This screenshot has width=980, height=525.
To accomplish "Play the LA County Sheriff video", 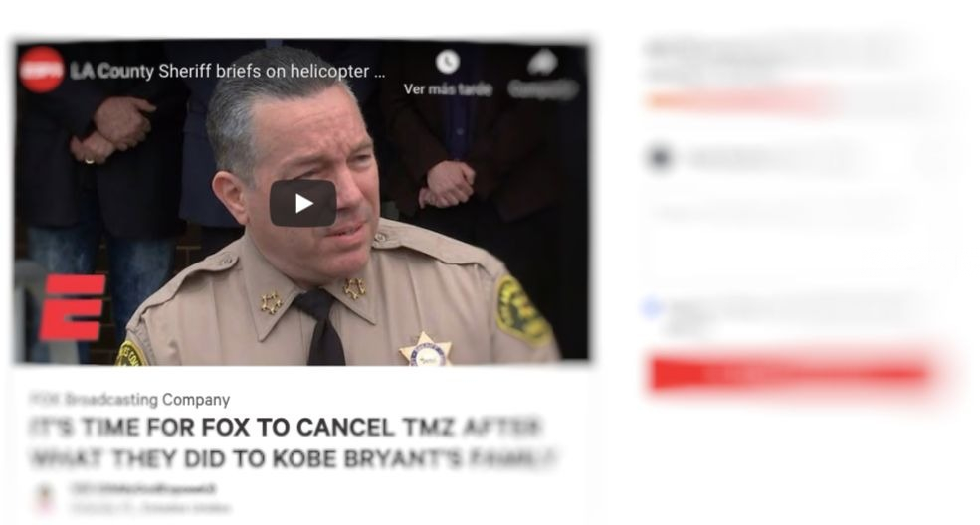I will coord(303,203).
